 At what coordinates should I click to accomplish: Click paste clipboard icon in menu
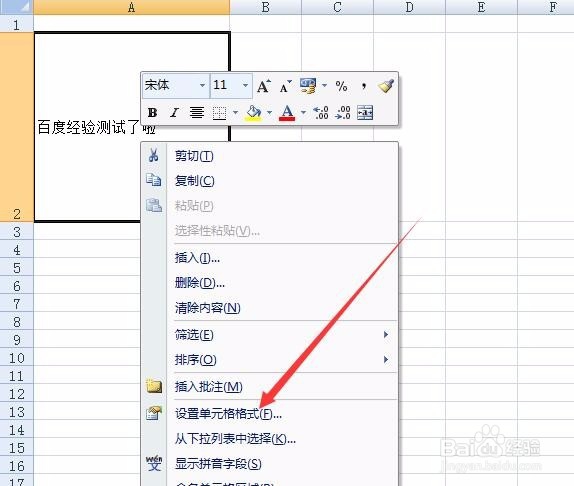click(x=154, y=205)
